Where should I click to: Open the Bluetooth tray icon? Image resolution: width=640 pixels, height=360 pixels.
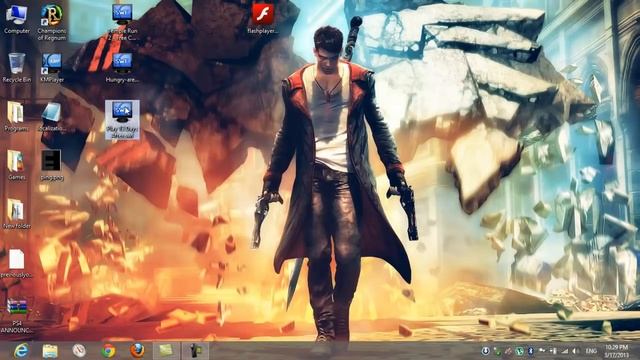[x=531, y=351]
